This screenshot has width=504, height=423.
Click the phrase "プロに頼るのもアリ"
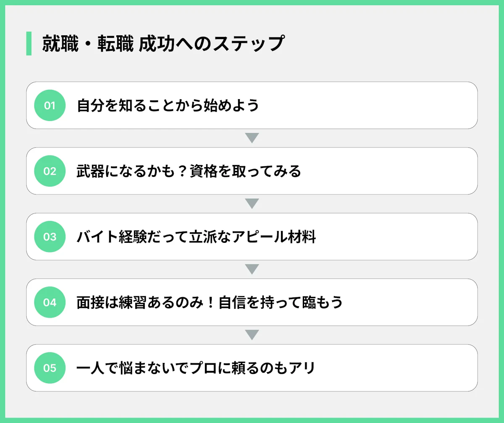(252, 368)
